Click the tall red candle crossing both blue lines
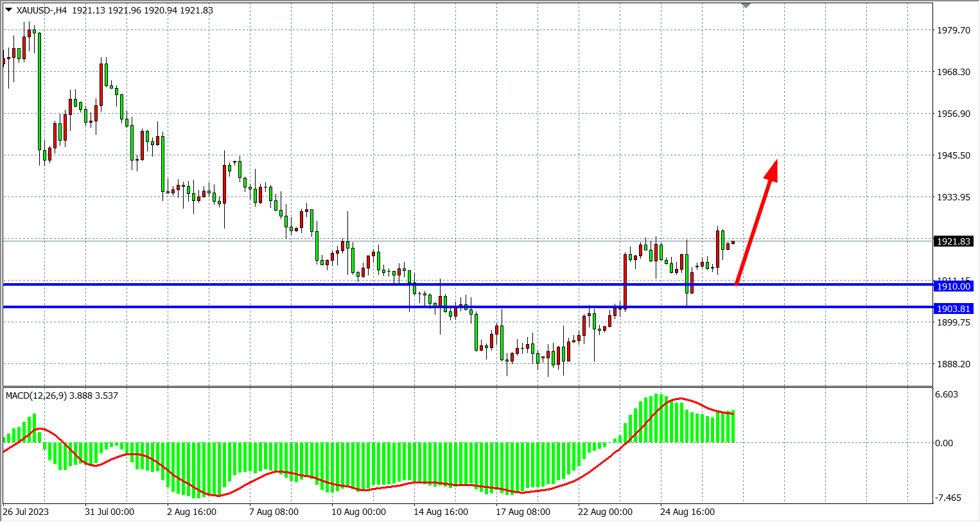 (x=625, y=279)
